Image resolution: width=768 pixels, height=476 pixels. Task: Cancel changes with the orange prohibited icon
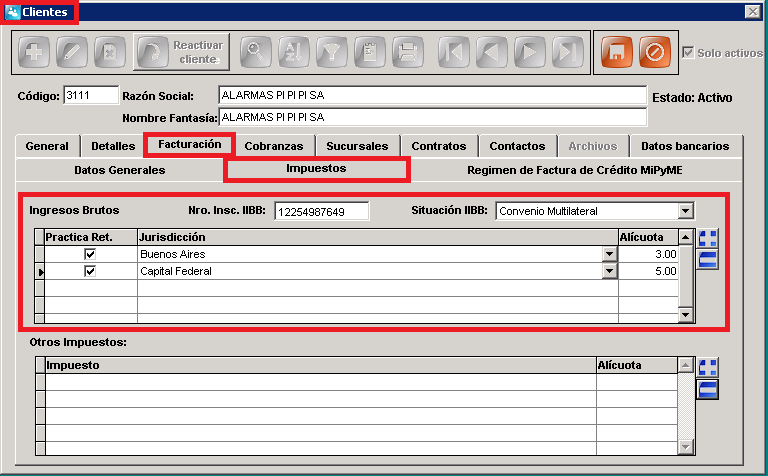click(x=655, y=52)
